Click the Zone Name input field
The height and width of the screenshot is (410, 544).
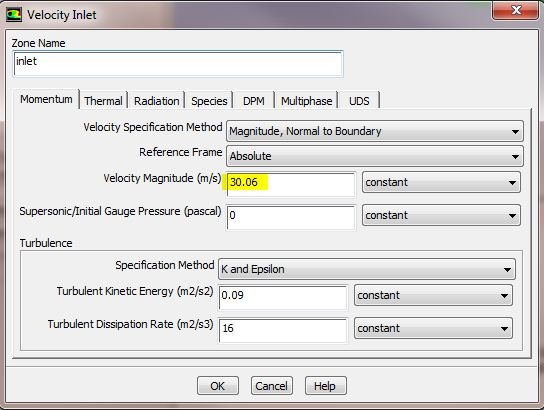(x=178, y=64)
